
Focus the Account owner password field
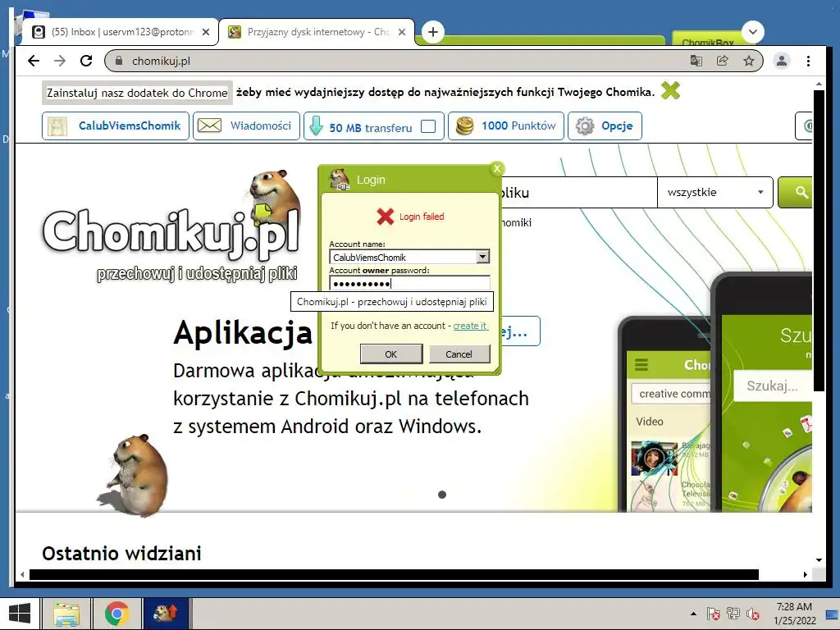(409, 283)
